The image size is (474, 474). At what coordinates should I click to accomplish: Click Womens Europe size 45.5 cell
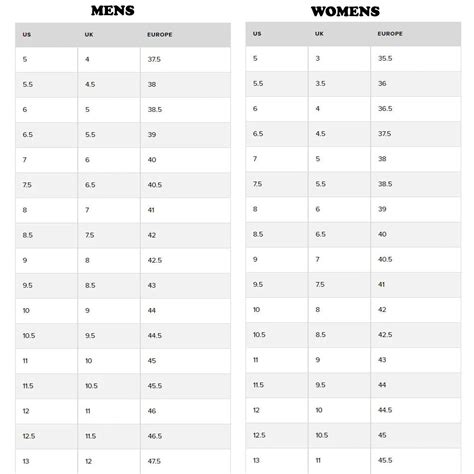(x=416, y=461)
